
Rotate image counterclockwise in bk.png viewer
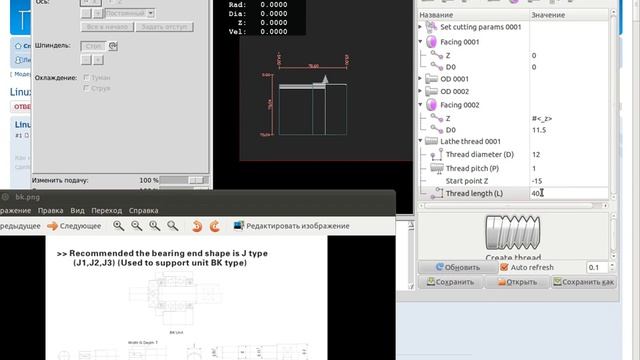(x=197, y=226)
